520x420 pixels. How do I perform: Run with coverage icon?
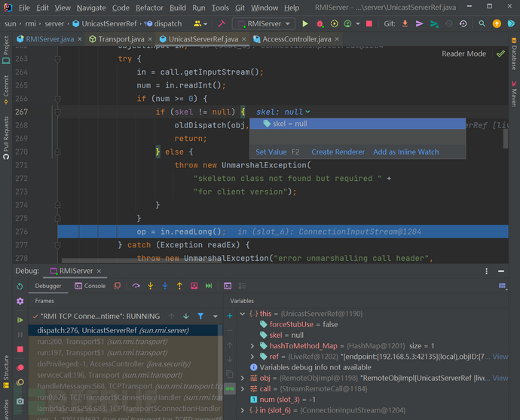335,23
